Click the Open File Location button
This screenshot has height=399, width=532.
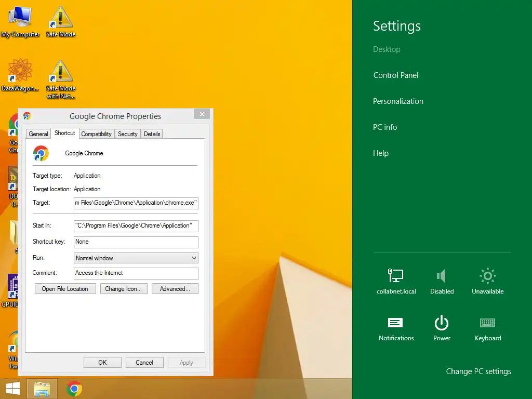point(65,289)
